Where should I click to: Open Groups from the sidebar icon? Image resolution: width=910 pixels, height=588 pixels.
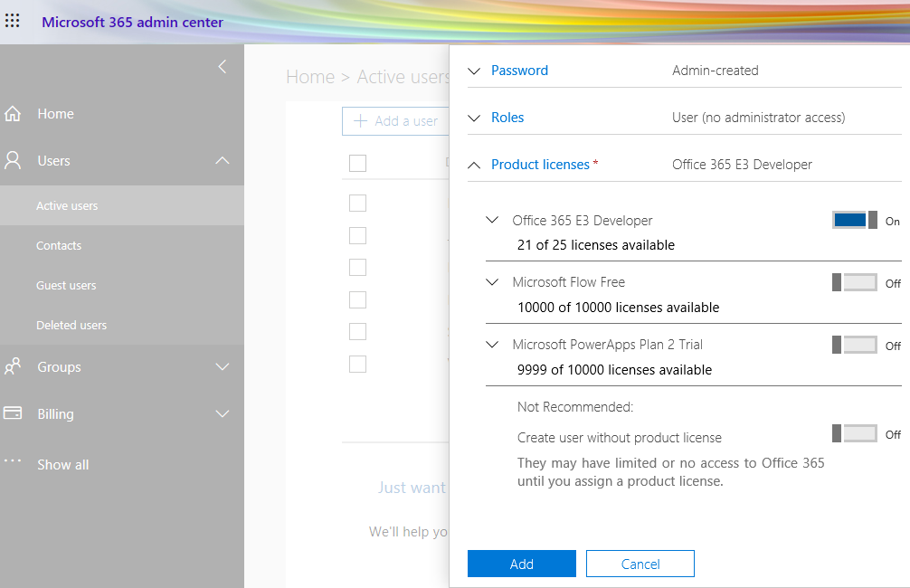pos(13,366)
